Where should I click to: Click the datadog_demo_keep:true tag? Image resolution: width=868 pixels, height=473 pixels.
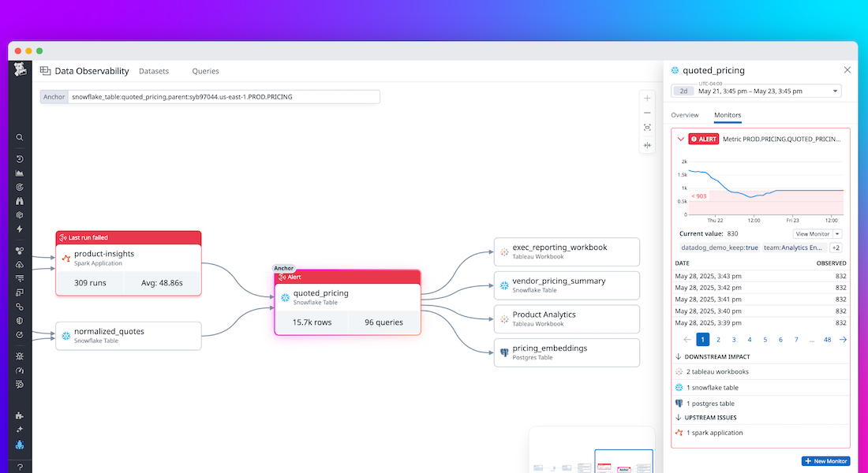point(719,248)
